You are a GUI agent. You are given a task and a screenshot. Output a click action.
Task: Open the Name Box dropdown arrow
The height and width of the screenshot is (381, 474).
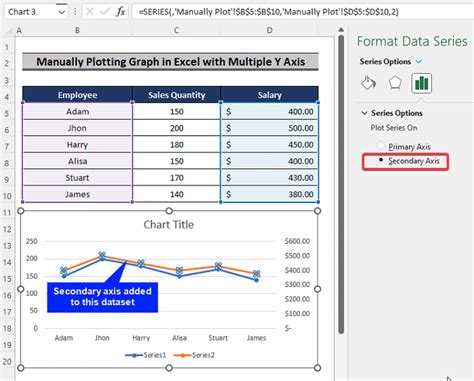click(x=62, y=12)
